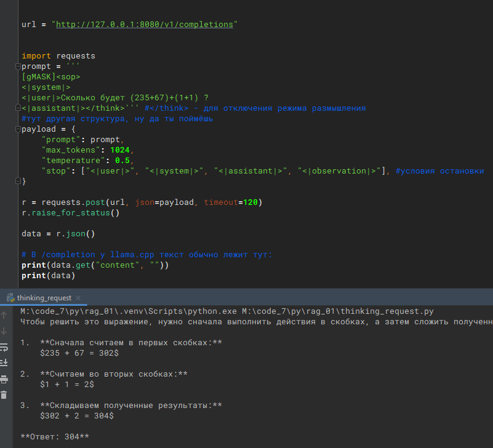Select the thinking_request run tab
Image resolution: width=493 pixels, height=448 pixels.
point(44,297)
